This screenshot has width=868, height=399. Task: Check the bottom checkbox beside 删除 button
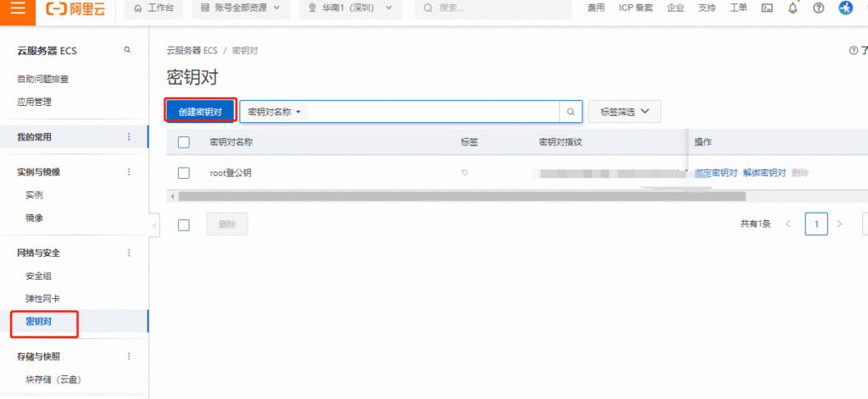pos(184,224)
